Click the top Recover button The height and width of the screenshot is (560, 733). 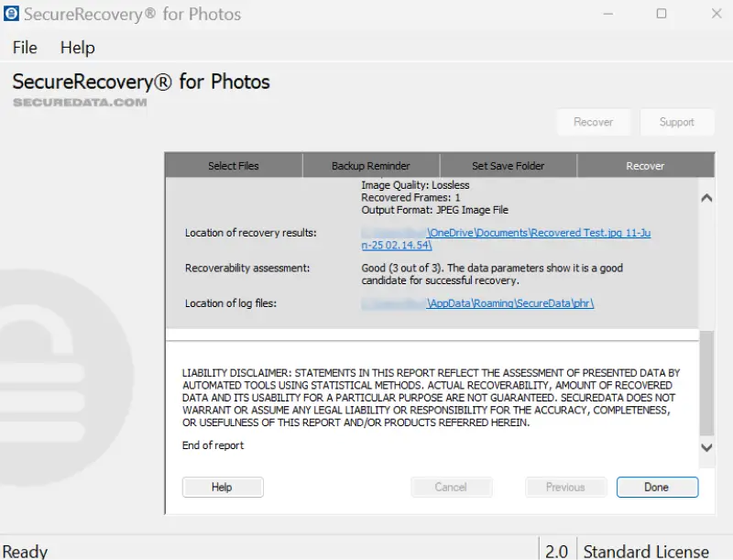coord(593,122)
